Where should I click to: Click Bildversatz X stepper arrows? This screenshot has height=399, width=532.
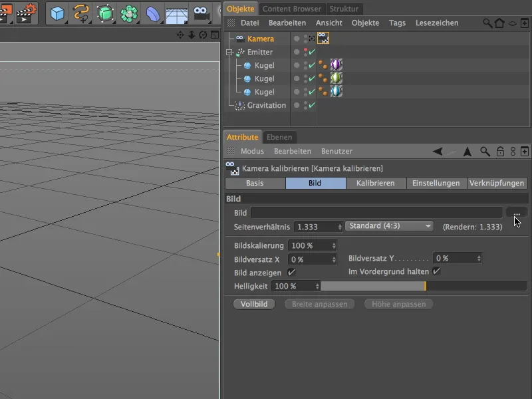pyautogui.click(x=334, y=259)
